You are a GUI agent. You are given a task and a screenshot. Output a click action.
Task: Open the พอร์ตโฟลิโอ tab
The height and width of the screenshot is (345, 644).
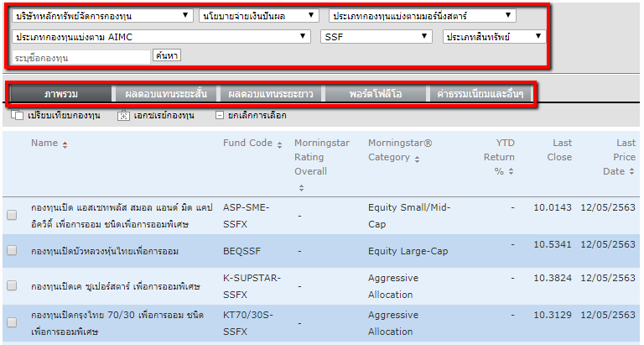click(376, 94)
